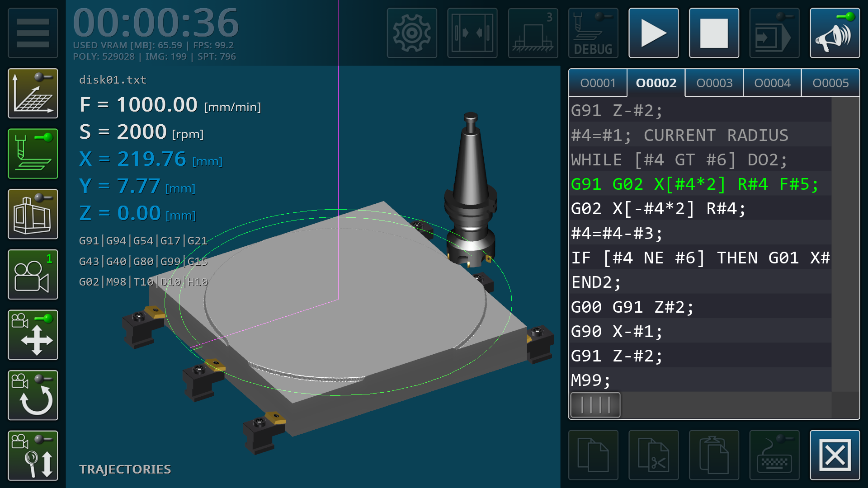This screenshot has width=868, height=488.
Task: Click the DEBUG mode icon
Action: click(x=593, y=33)
